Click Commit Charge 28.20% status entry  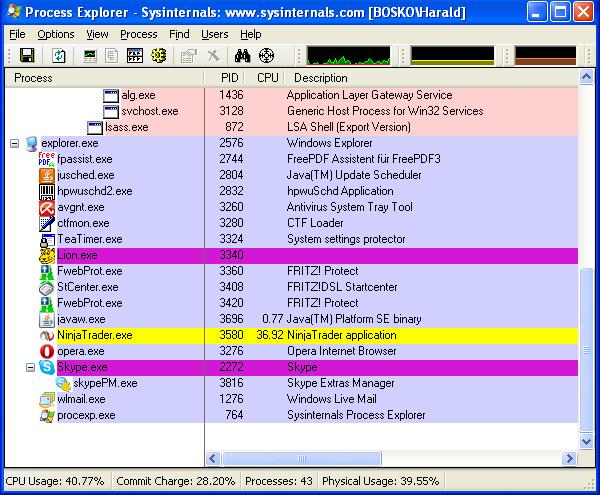coord(176,481)
